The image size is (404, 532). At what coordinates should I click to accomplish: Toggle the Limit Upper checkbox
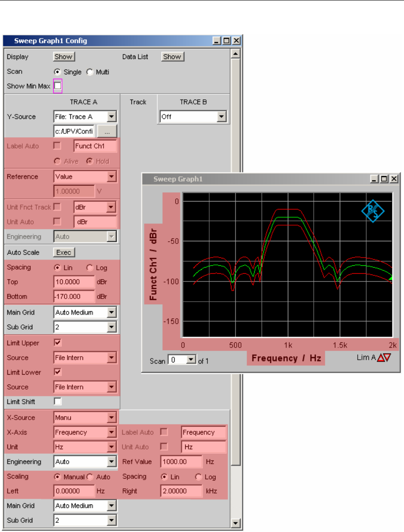point(57,343)
